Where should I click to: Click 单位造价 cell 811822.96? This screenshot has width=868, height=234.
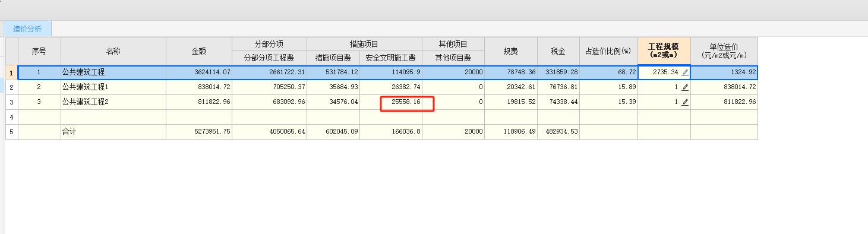tap(724, 102)
